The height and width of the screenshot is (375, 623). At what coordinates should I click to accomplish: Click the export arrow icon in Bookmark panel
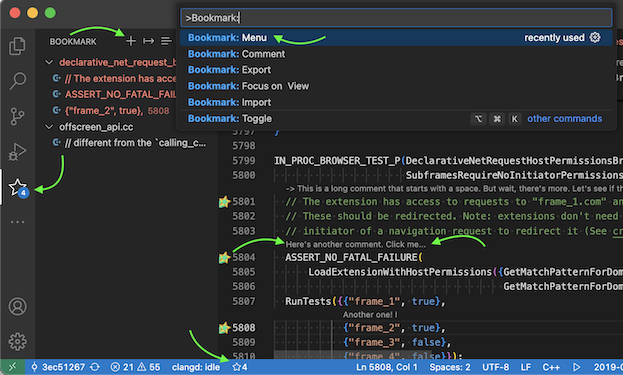(x=148, y=41)
